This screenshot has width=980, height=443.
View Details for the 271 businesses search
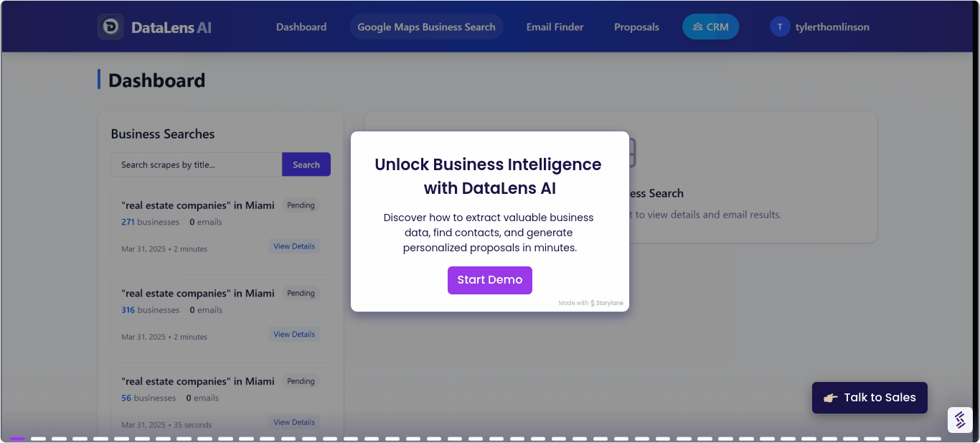point(294,246)
